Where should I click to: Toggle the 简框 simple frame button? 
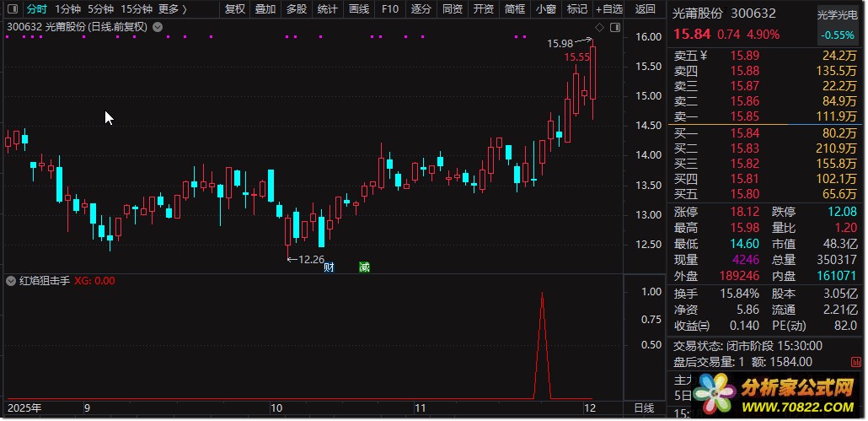515,9
